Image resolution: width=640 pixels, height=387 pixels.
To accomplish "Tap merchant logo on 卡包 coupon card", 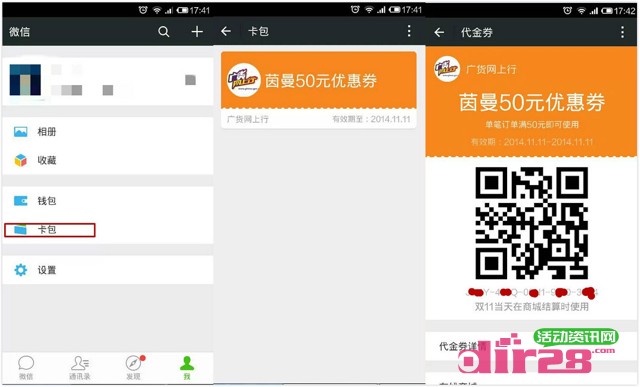I will pos(244,80).
